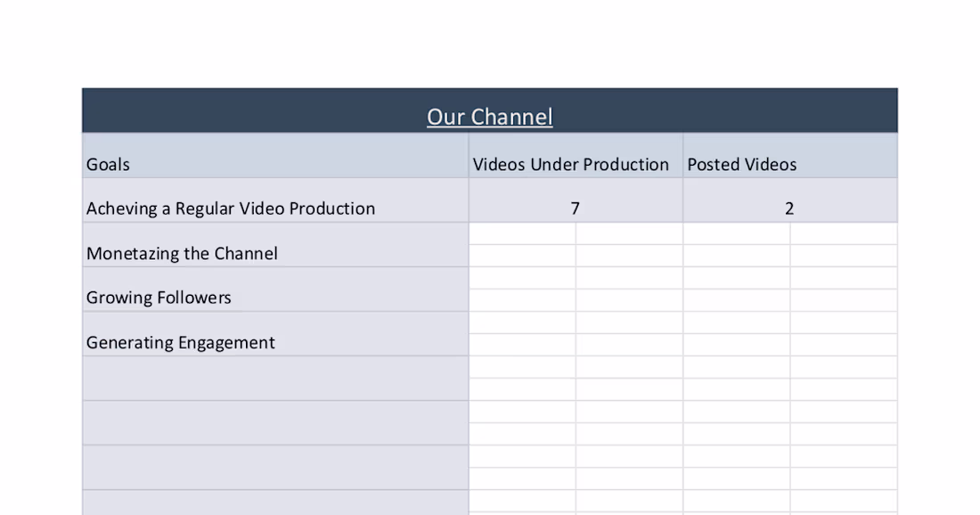Select the Generating Engagement goal cell
Screen dimensions: 980x515
pos(180,342)
